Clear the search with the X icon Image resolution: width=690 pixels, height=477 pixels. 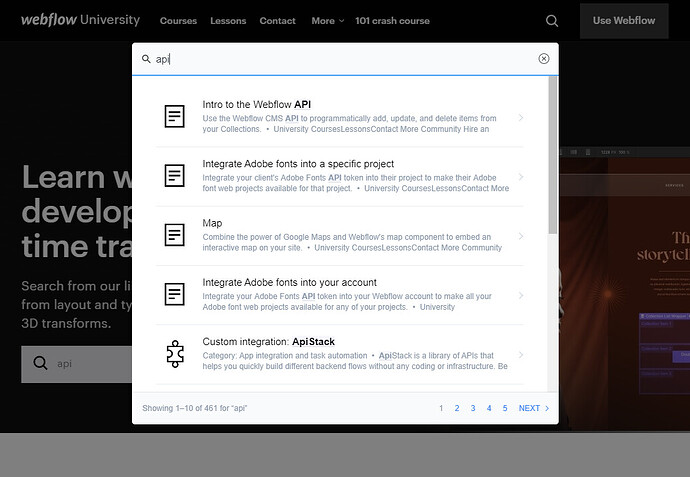[x=543, y=59]
